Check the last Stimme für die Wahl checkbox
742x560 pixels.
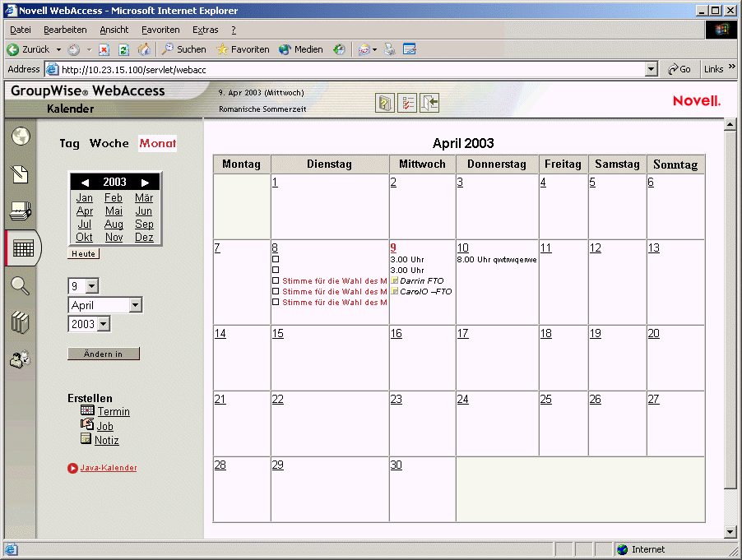pos(276,303)
